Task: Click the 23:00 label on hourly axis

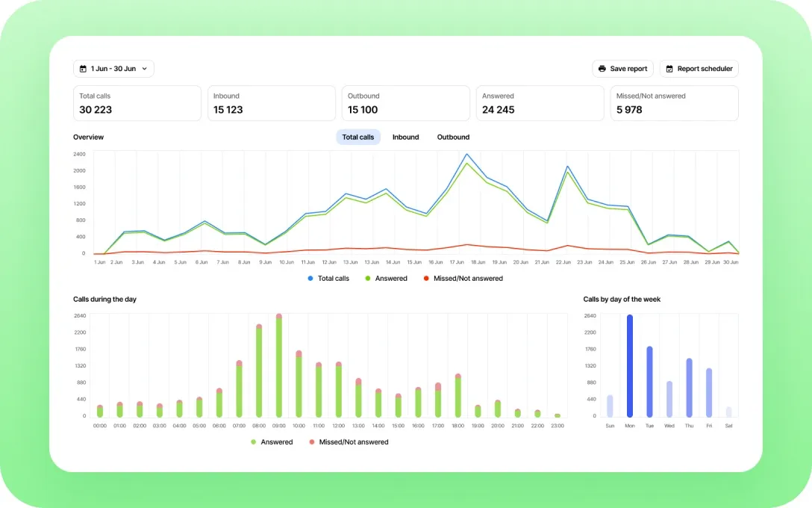Action: tap(558, 426)
